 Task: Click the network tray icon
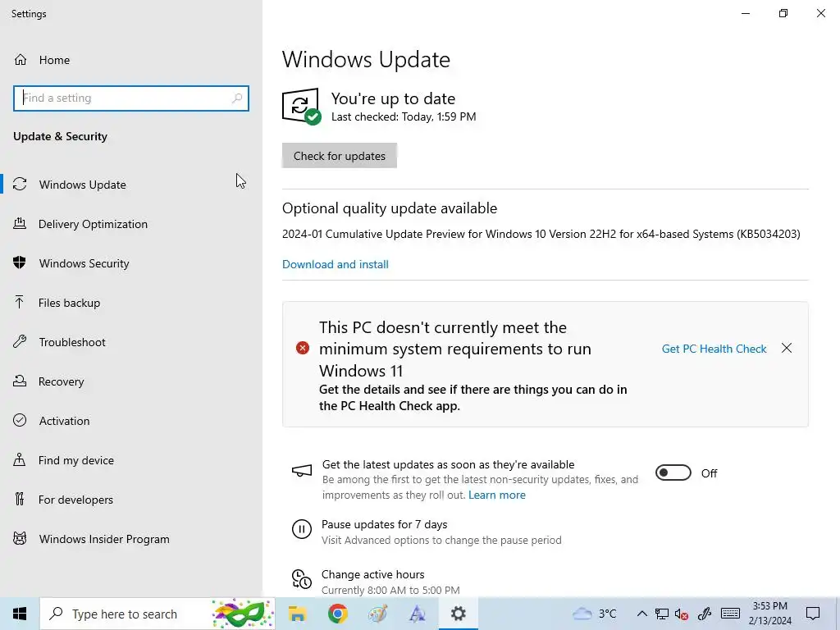(x=662, y=614)
